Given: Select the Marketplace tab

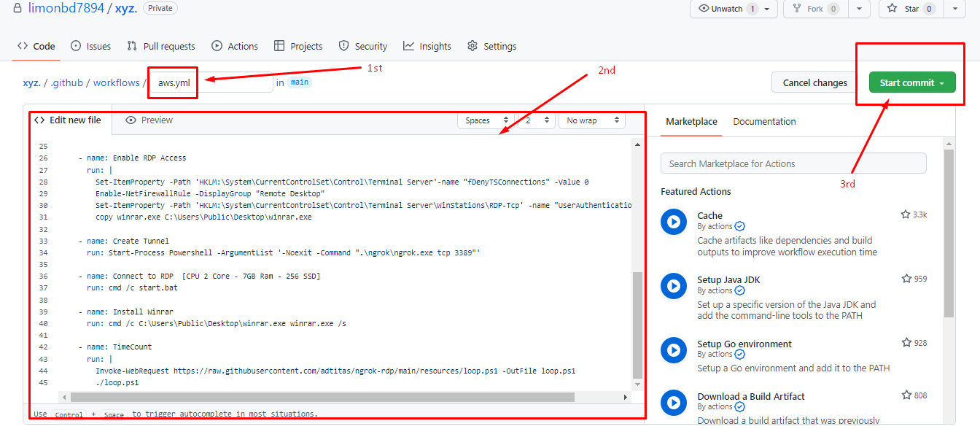Looking at the screenshot, I should (x=691, y=122).
